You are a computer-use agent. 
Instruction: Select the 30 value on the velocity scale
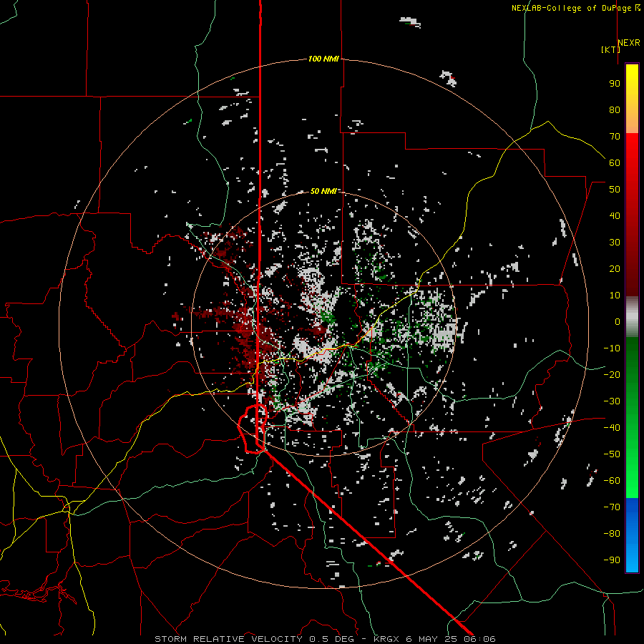[615, 243]
